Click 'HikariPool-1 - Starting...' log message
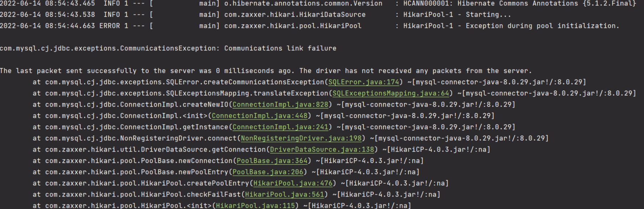This screenshot has width=644, height=209. tap(457, 15)
